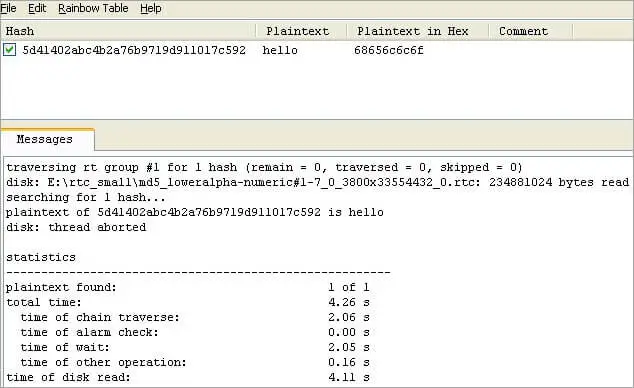Select the plaintext cell reading hello
Screen dimensions: 634x388
coord(280,50)
